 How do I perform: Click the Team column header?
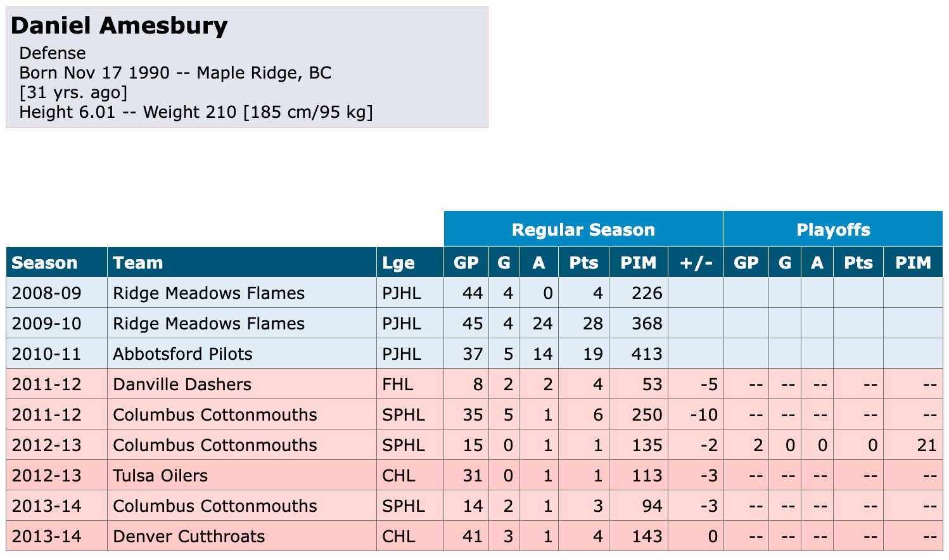click(137, 262)
